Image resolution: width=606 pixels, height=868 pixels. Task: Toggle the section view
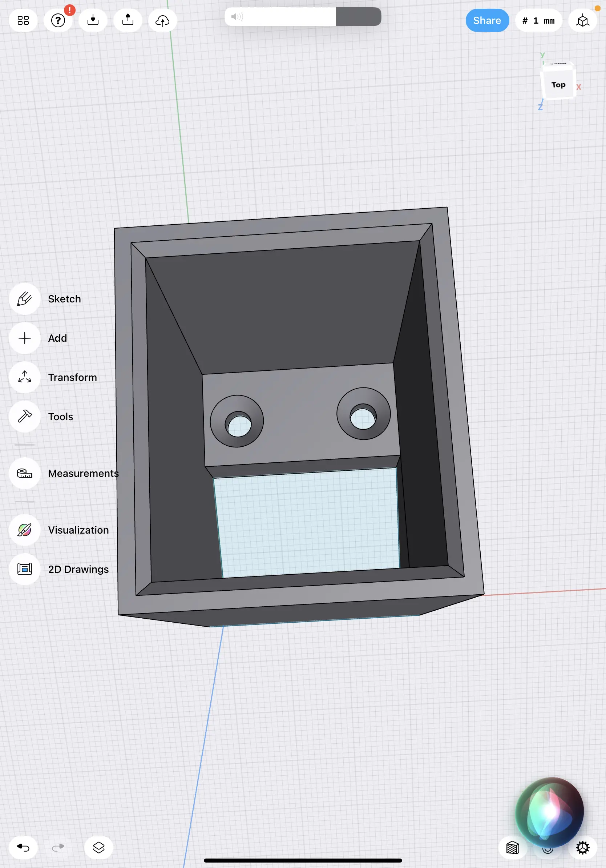(x=512, y=848)
